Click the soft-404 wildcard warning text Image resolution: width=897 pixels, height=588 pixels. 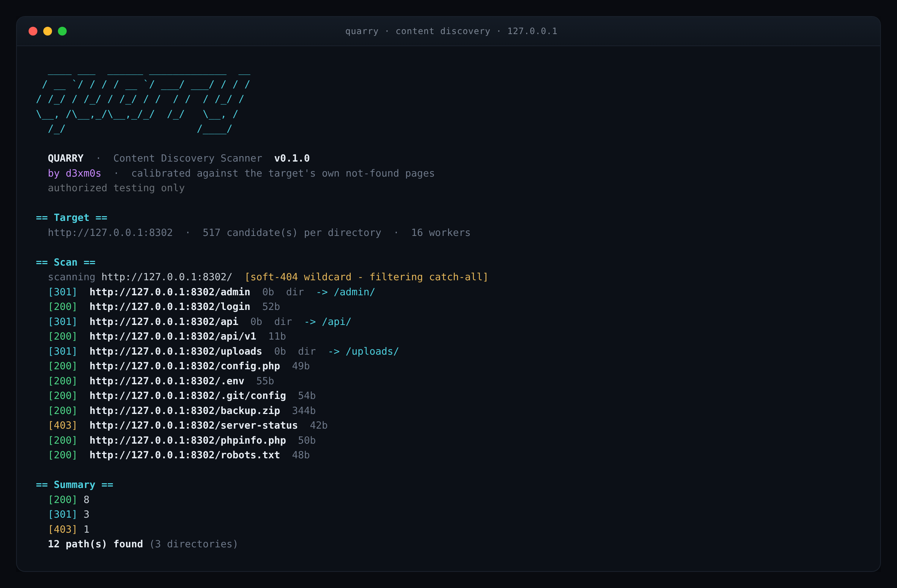[366, 277]
